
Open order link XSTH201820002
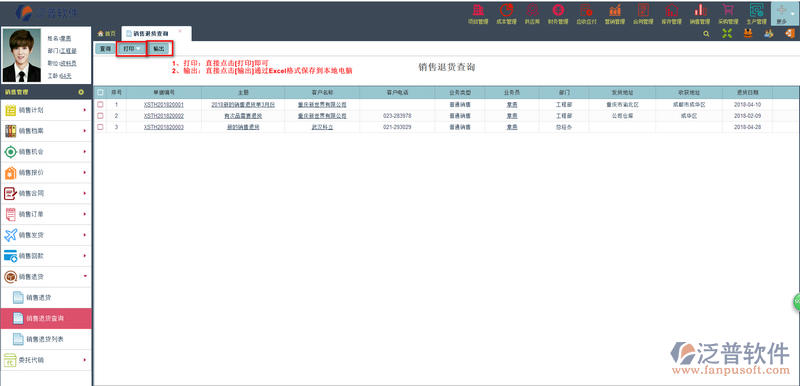click(x=164, y=116)
